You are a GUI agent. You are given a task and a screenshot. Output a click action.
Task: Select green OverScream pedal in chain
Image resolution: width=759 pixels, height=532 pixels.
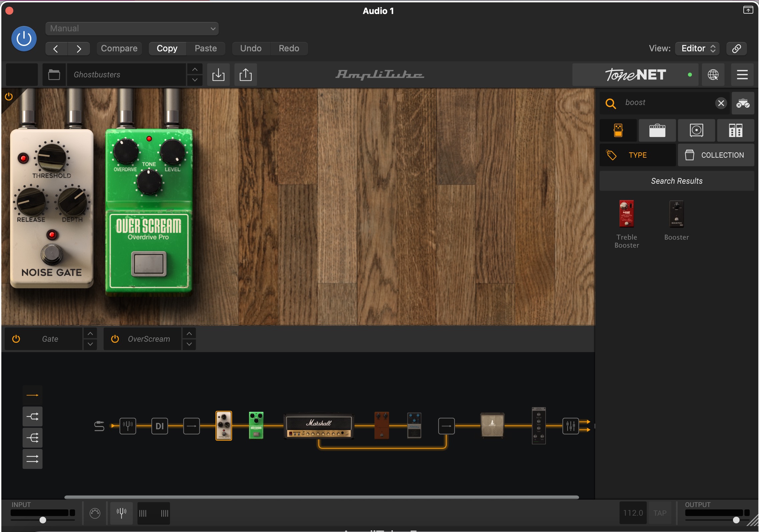256,426
